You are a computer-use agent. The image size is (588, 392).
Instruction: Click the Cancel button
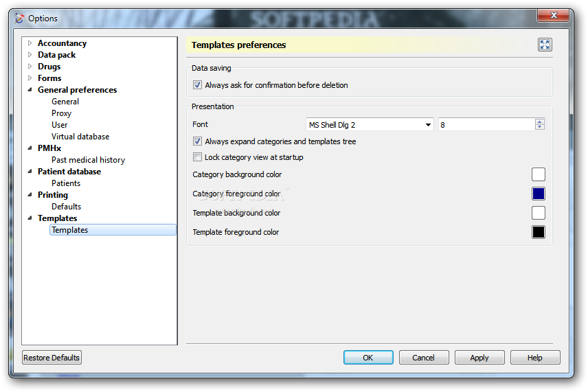click(x=423, y=358)
